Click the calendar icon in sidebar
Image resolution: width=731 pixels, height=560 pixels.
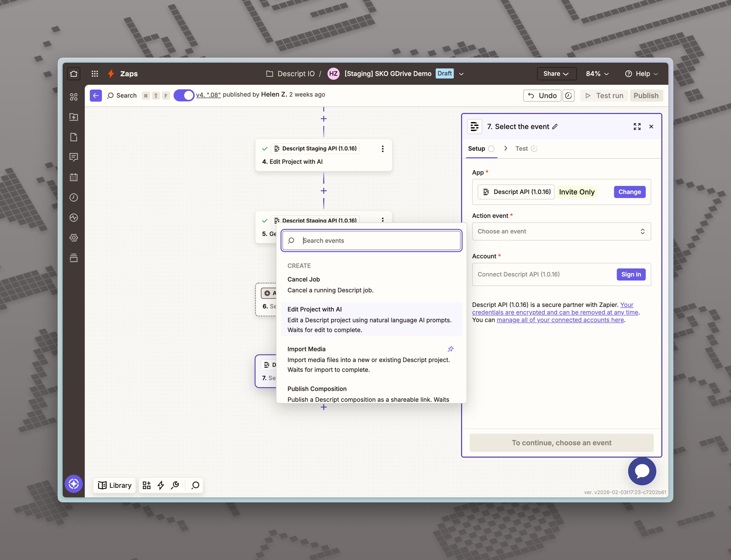point(74,177)
